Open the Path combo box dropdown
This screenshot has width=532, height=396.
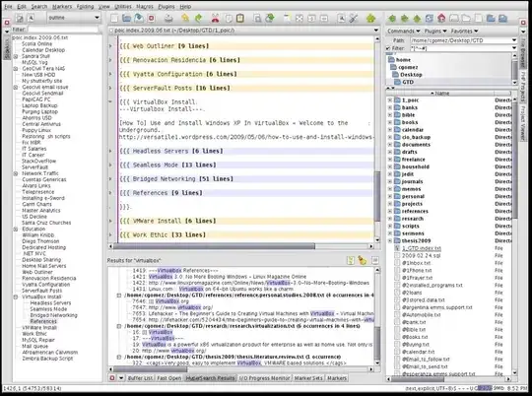(x=514, y=40)
